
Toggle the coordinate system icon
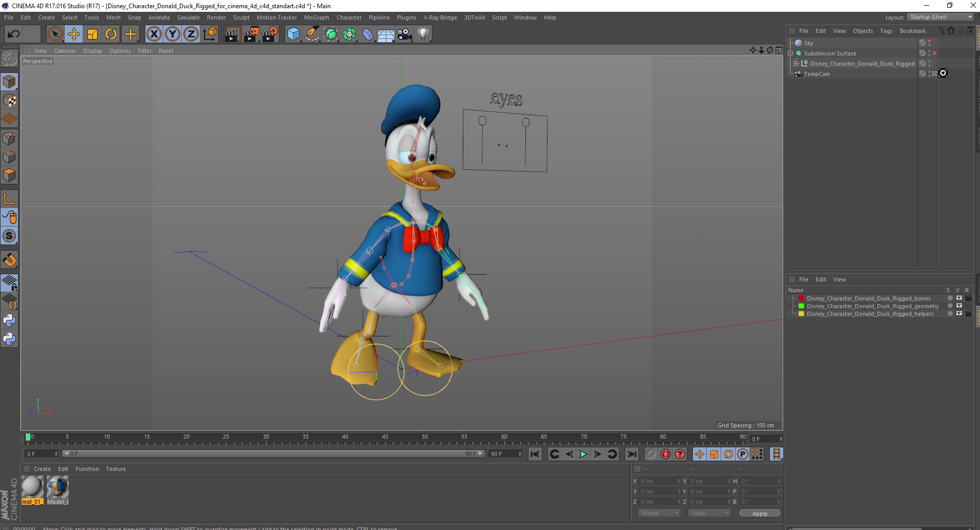(210, 34)
